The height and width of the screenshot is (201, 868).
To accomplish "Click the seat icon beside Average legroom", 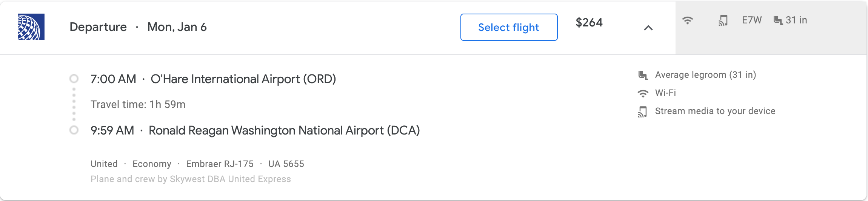I will click(643, 75).
